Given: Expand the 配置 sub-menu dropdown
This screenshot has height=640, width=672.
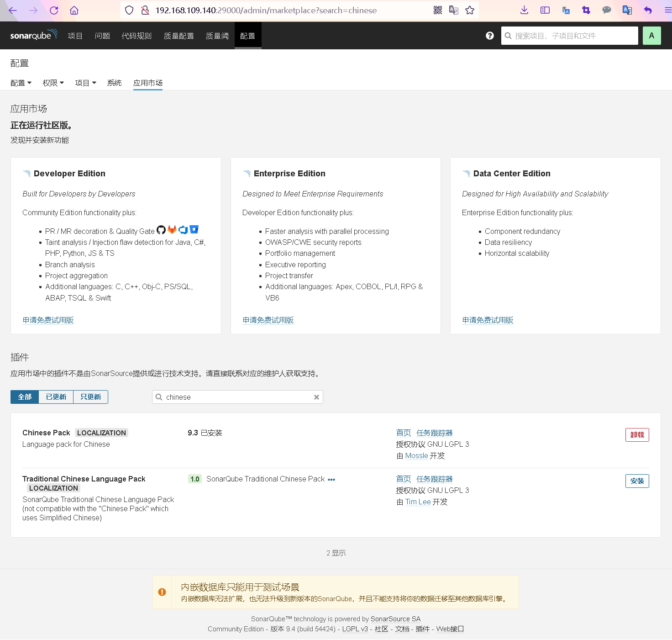Looking at the screenshot, I should pos(21,83).
